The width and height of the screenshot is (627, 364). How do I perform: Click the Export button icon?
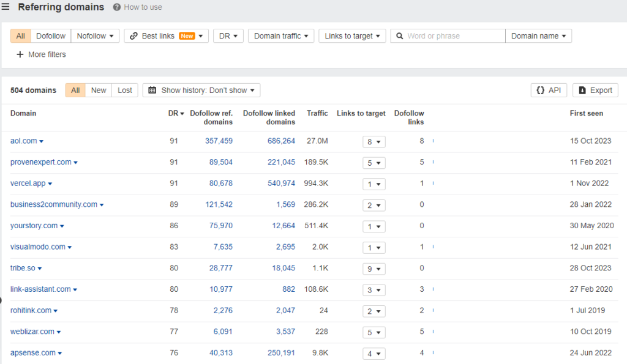point(584,90)
